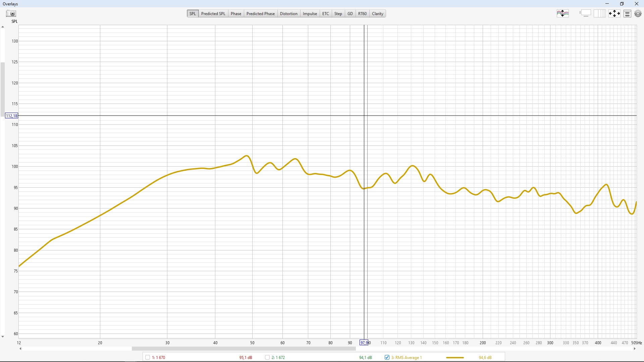Select the Impulse graph tab

point(310,14)
